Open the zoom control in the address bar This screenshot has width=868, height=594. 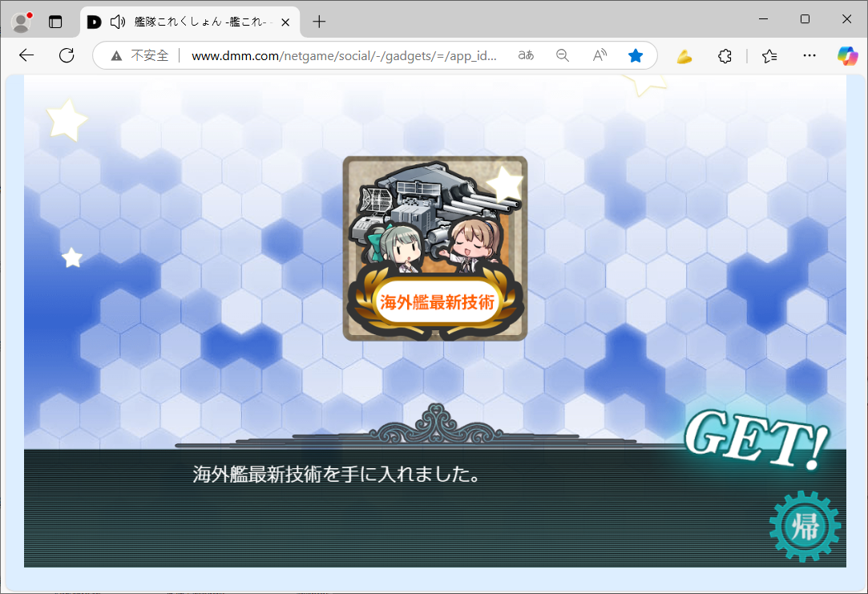pyautogui.click(x=563, y=55)
